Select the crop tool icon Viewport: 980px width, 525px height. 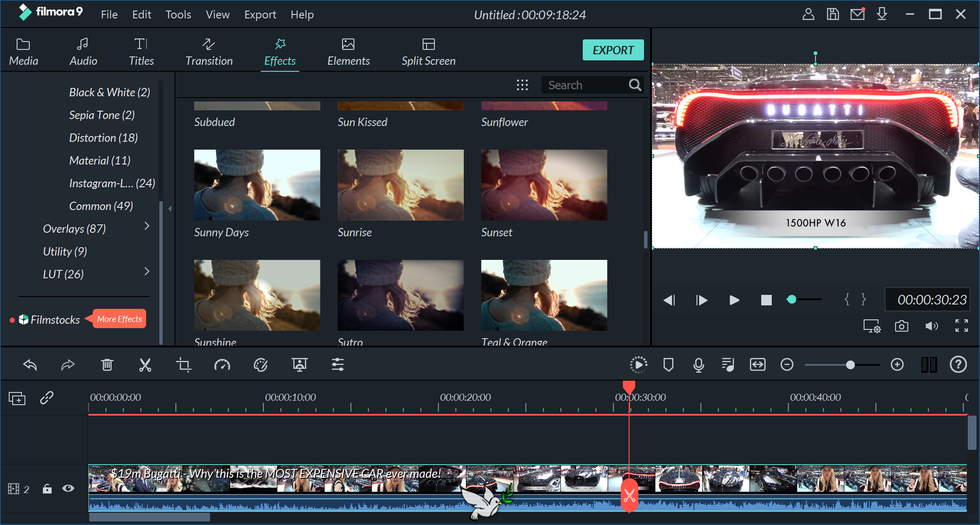pos(184,364)
